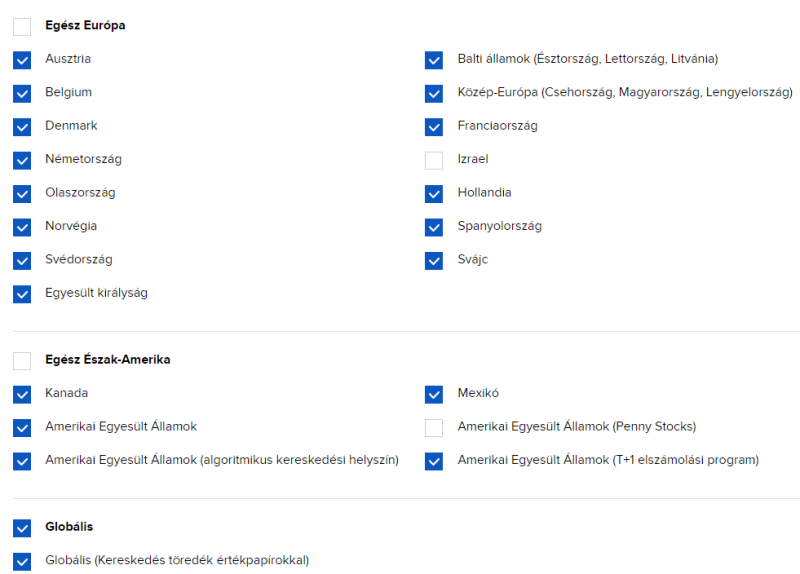This screenshot has width=800, height=574.
Task: Untick the Mexikó checkbox
Action: (434, 394)
